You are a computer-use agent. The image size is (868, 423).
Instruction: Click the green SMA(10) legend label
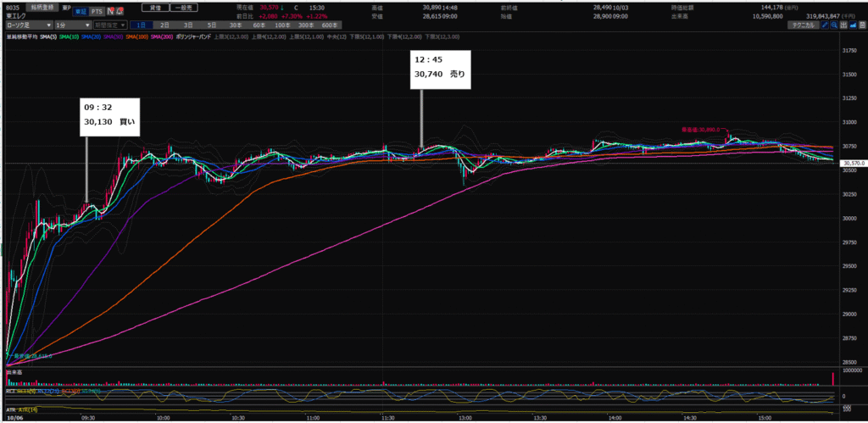70,37
